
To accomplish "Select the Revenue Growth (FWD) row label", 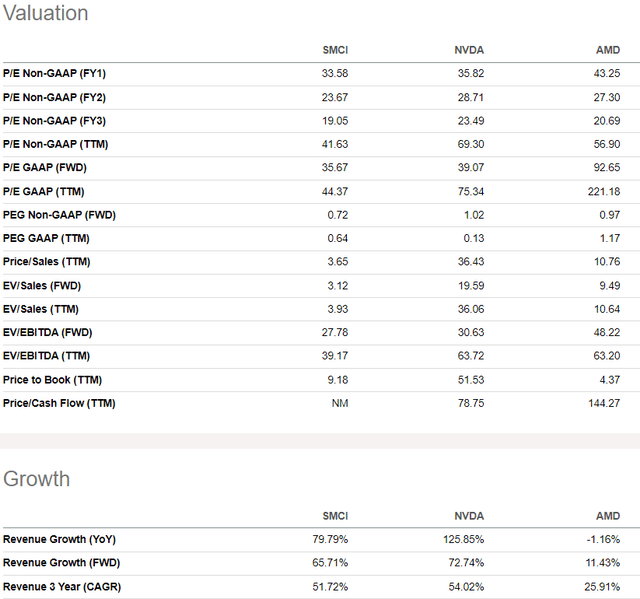I will [62, 563].
